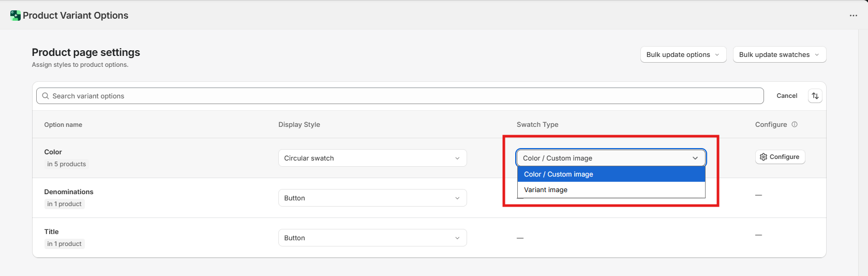Expand the Bulk update options dropdown

(683, 54)
